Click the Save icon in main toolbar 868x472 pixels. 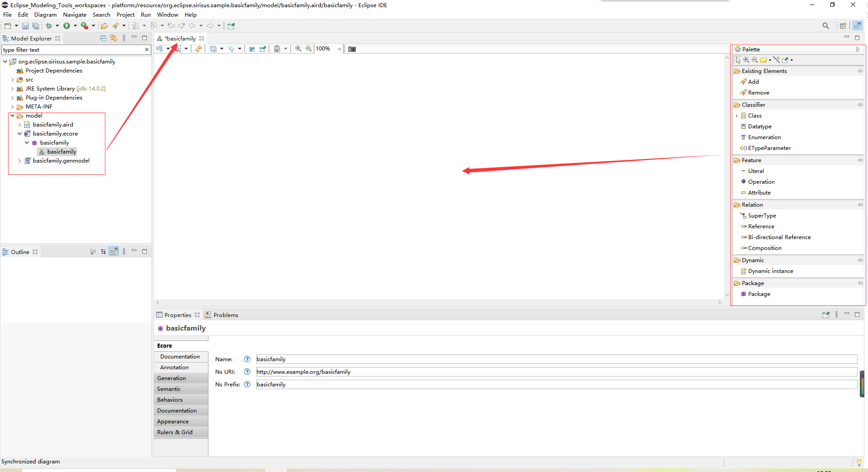coord(25,26)
